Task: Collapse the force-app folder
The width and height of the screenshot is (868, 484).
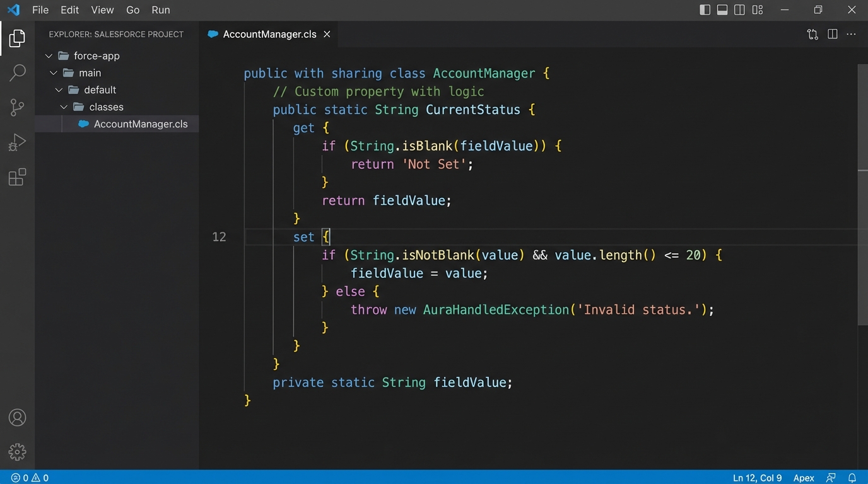Action: point(49,55)
